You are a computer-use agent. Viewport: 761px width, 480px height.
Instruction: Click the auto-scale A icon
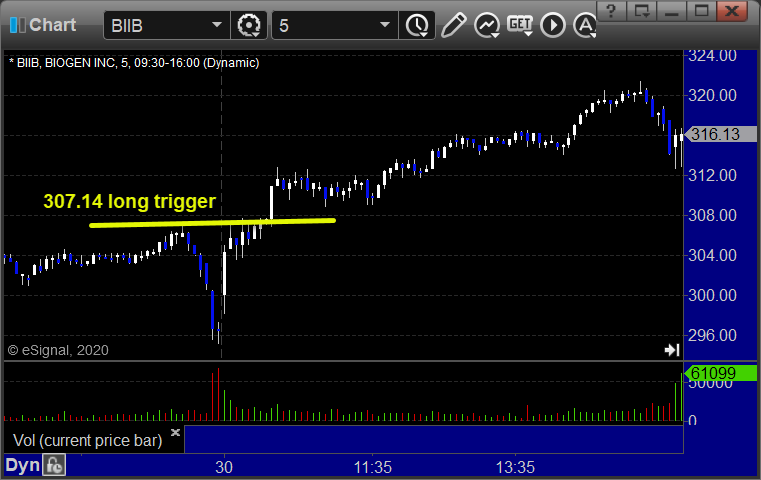pos(585,25)
